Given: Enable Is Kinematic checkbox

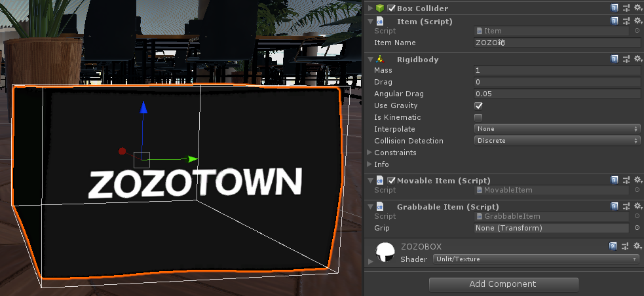Looking at the screenshot, I should click(x=478, y=117).
